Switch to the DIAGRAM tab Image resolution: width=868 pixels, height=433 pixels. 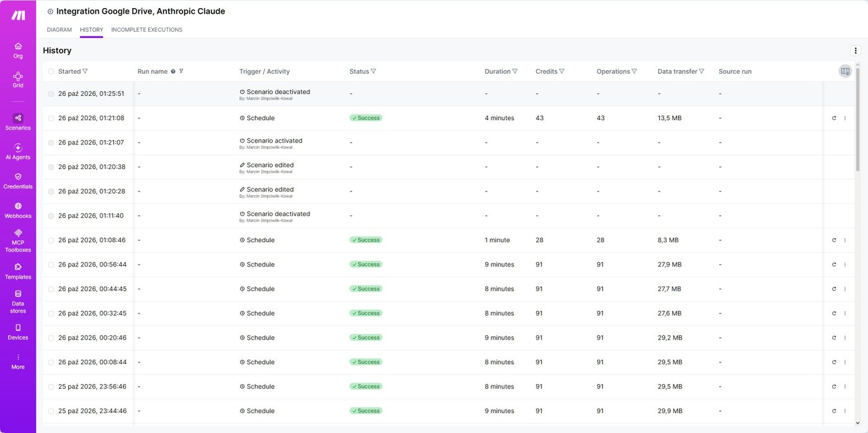pos(60,30)
